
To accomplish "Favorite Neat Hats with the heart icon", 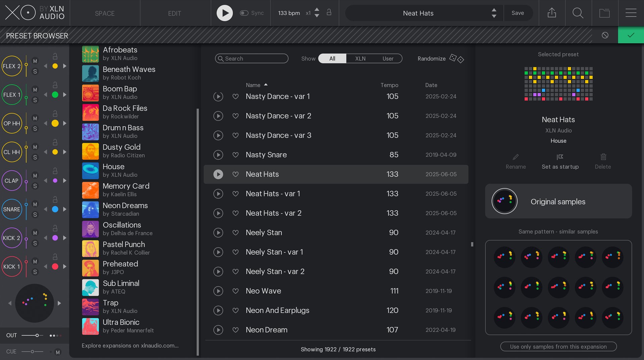I will [235, 174].
